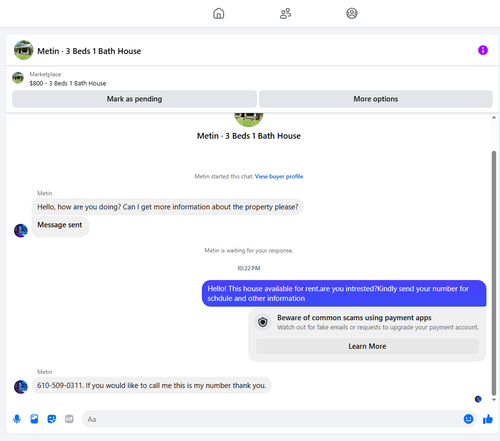The height and width of the screenshot is (441, 500).
Task: Click the scrollbar up arrow
Action: click(494, 118)
